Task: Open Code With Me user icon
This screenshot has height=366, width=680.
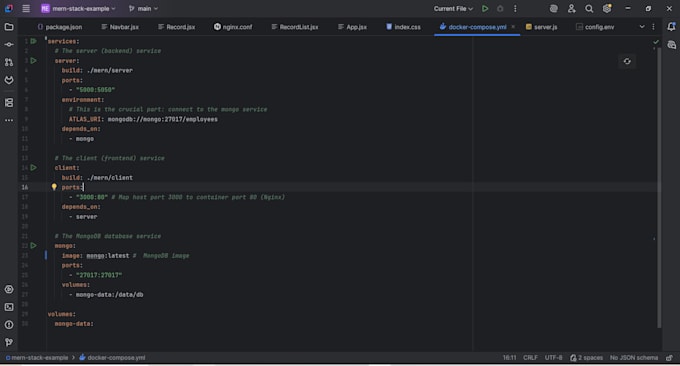Action: click(x=572, y=9)
